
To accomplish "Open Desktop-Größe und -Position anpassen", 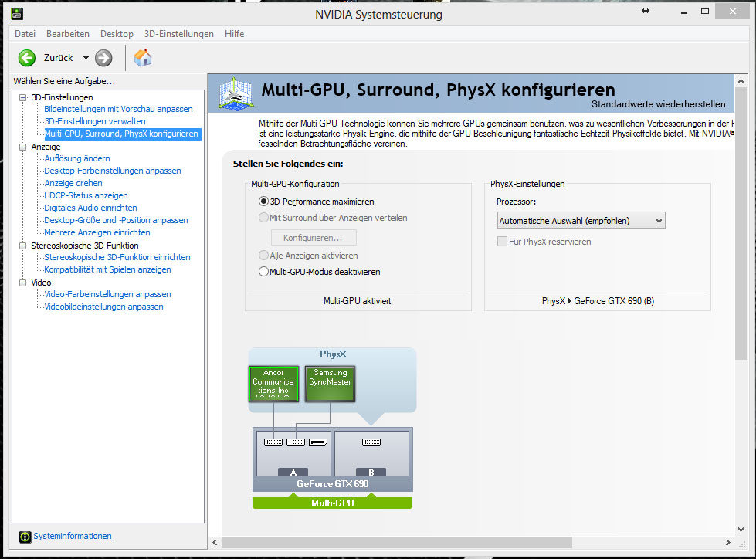I will (116, 220).
